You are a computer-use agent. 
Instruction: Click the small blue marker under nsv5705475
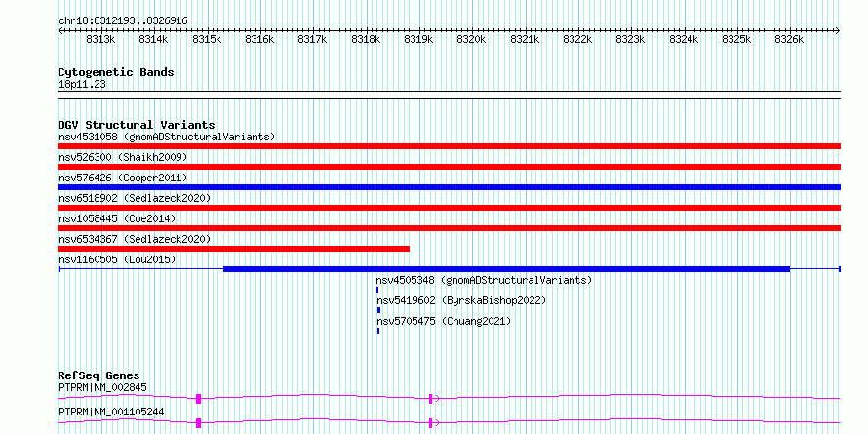click(378, 331)
